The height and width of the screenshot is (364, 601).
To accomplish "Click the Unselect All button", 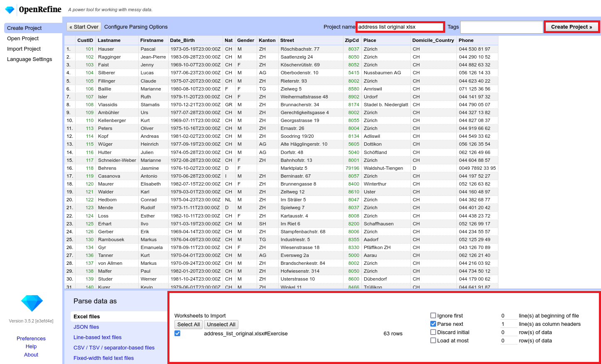I will click(221, 324).
